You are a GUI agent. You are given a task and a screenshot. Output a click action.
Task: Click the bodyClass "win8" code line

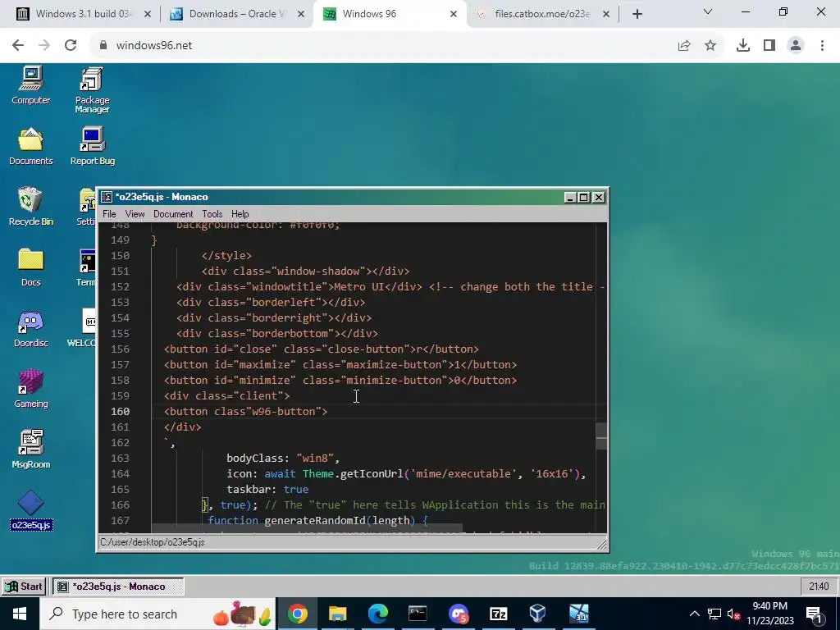coord(283,458)
